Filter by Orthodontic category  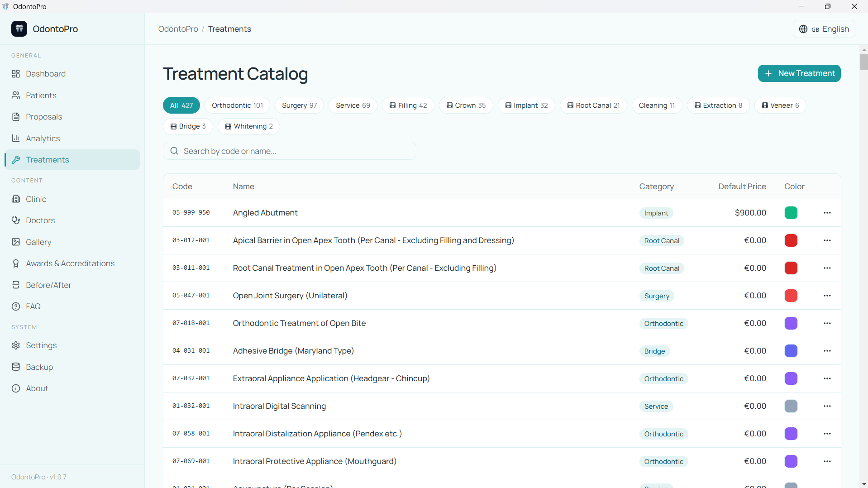coord(237,105)
